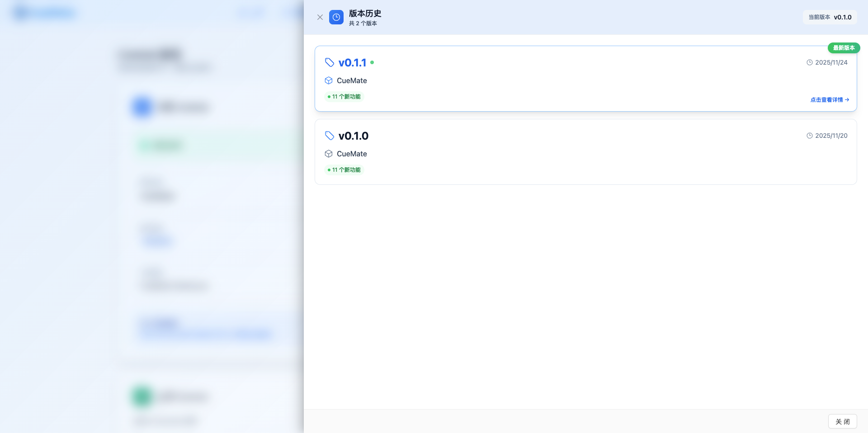Click the 11 个新功能 badge on v0.1.0
Viewport: 868px width, 433px height.
(x=344, y=169)
